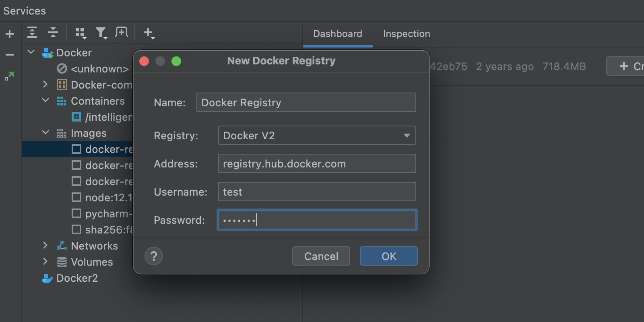Expand the Networks node
This screenshot has height=322, width=644.
click(x=45, y=245)
